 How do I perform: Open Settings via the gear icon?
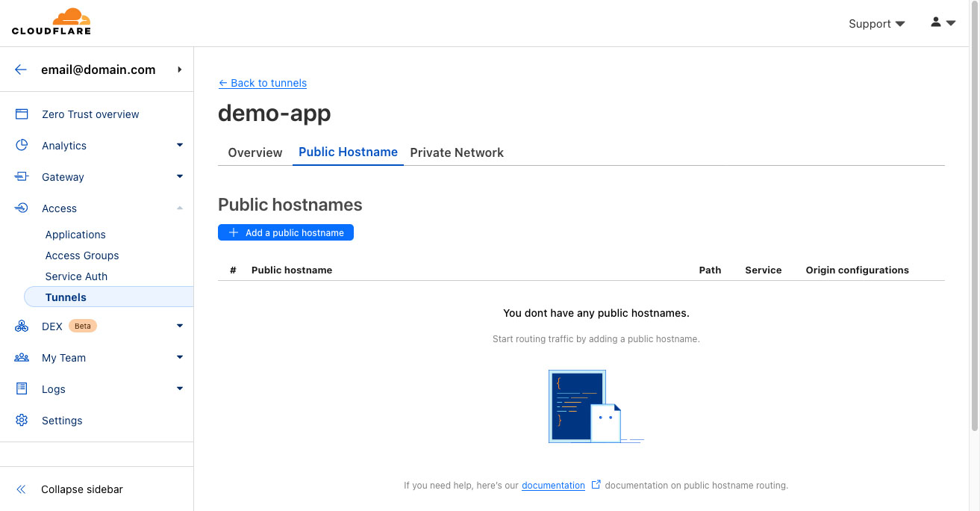(22, 421)
